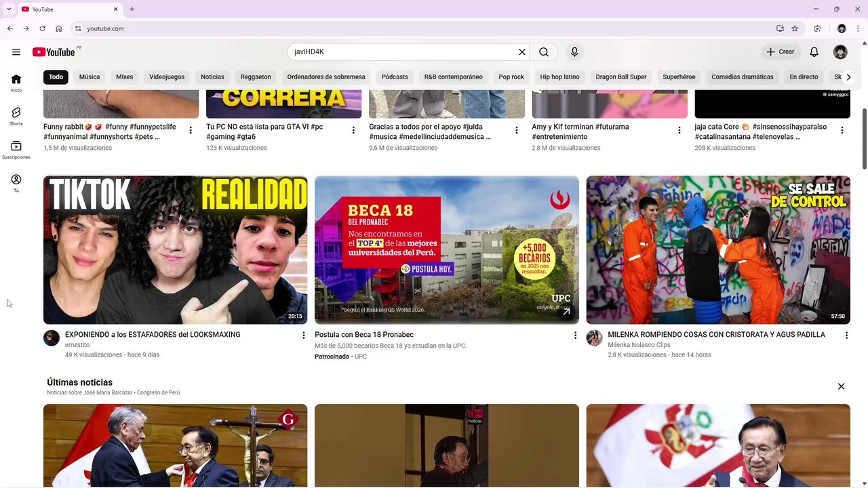The width and height of the screenshot is (868, 488).
Task: Go to Inicio in the sidebar
Action: (16, 83)
